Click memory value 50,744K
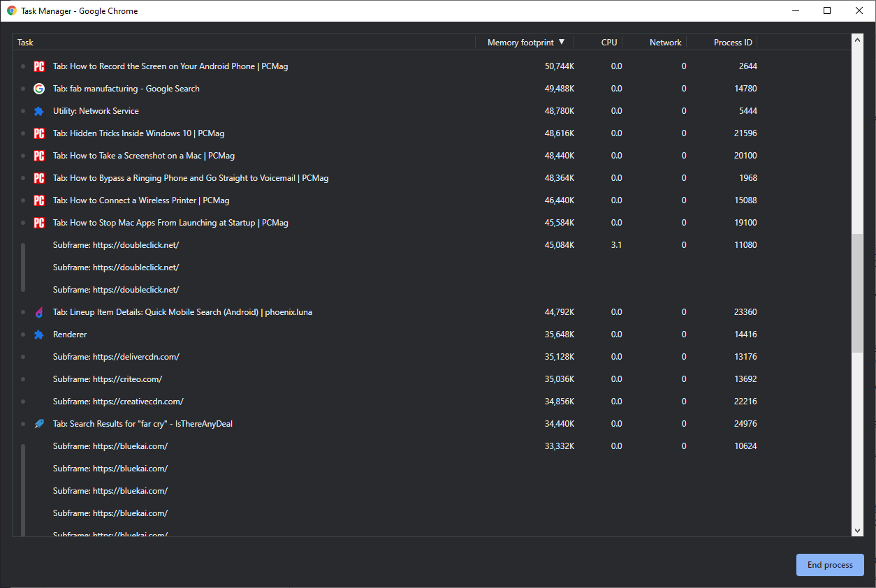 (x=560, y=66)
